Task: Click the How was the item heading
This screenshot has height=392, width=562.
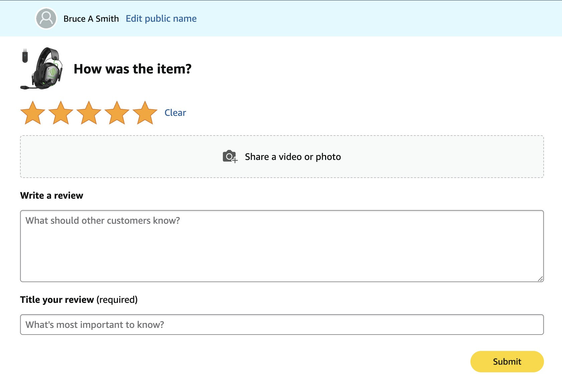Action: point(133,69)
